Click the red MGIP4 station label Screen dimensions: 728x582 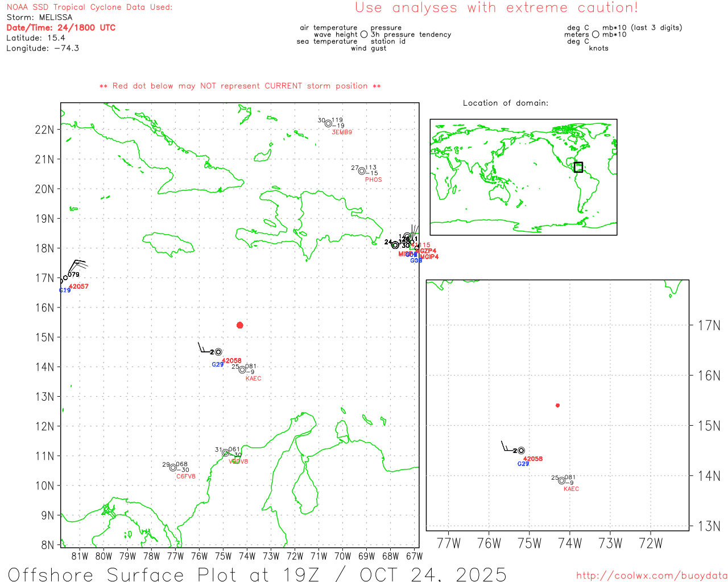[x=429, y=257]
